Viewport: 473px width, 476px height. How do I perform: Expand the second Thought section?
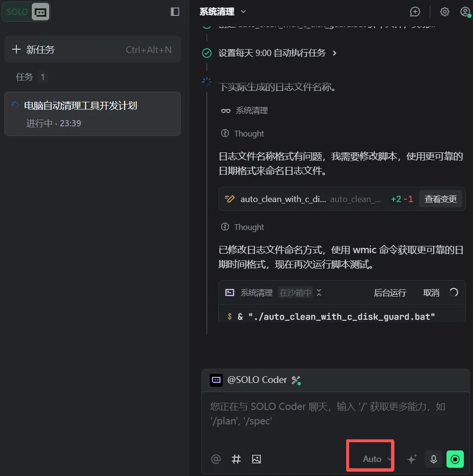pyautogui.click(x=243, y=227)
